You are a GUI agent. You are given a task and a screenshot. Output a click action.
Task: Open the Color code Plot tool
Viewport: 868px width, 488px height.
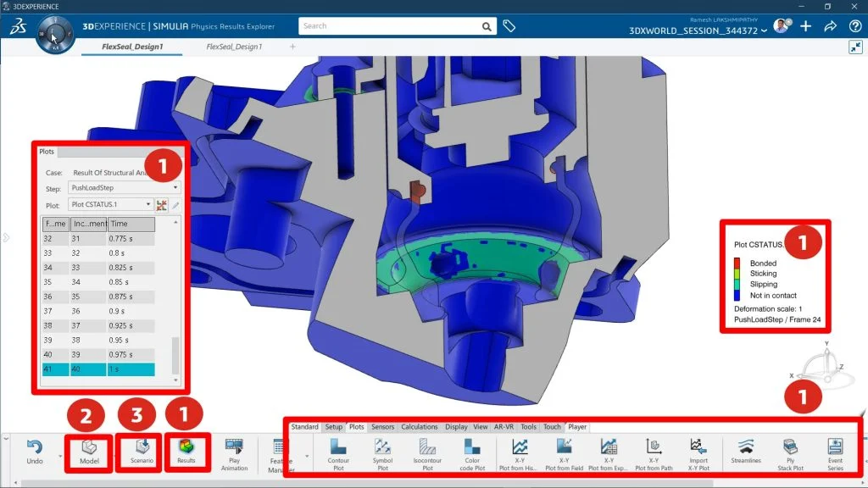472,451
